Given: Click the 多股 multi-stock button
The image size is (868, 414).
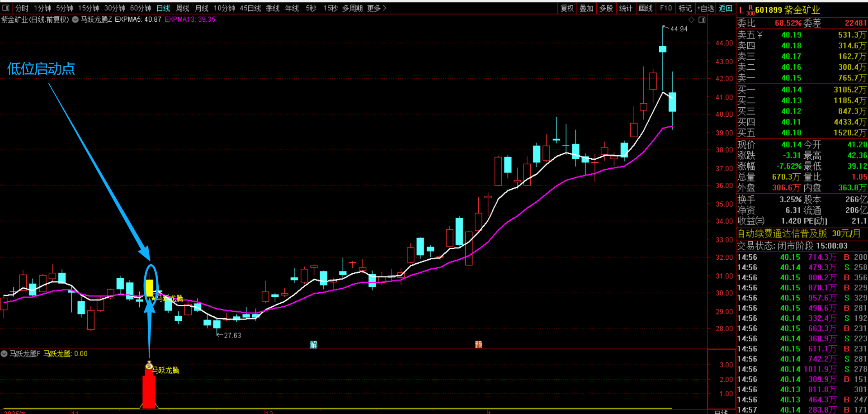Looking at the screenshot, I should point(606,8).
